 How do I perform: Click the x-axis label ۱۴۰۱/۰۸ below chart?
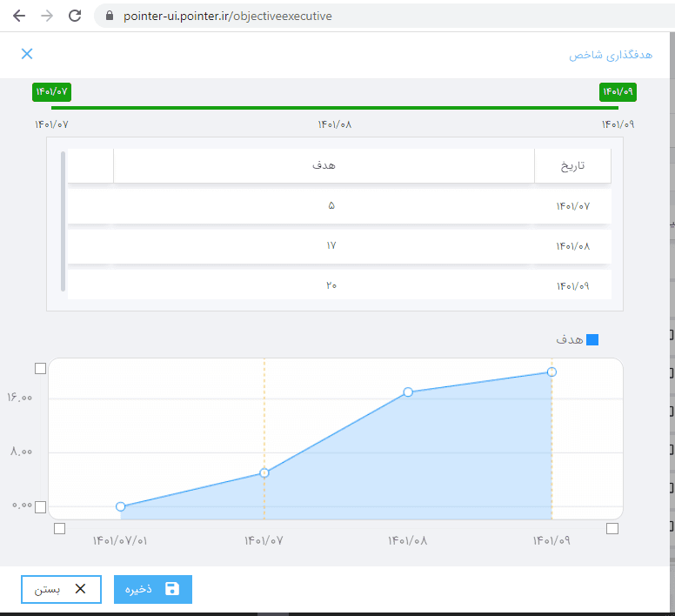408,540
